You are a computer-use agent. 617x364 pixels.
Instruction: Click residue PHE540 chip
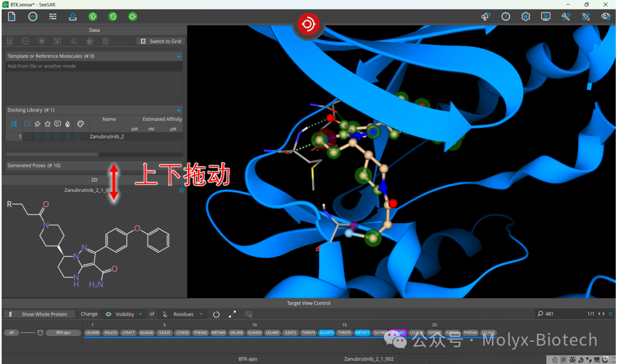pyautogui.click(x=470, y=333)
